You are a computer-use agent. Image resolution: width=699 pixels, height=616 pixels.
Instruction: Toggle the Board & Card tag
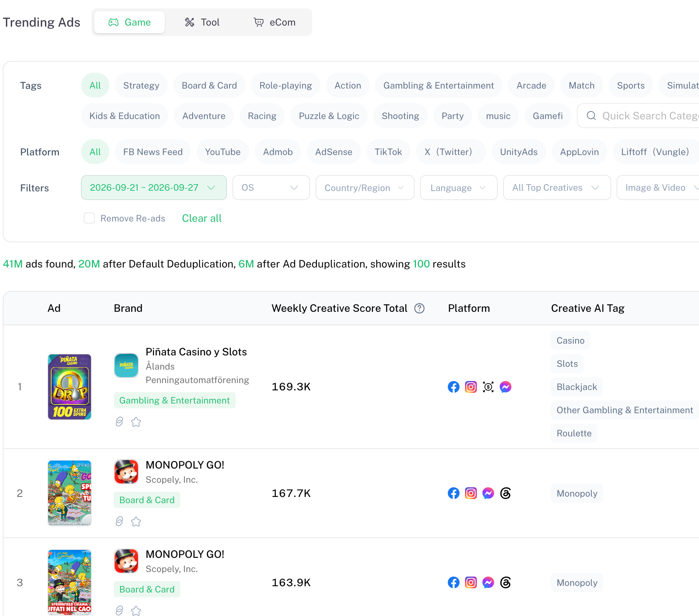pos(209,85)
